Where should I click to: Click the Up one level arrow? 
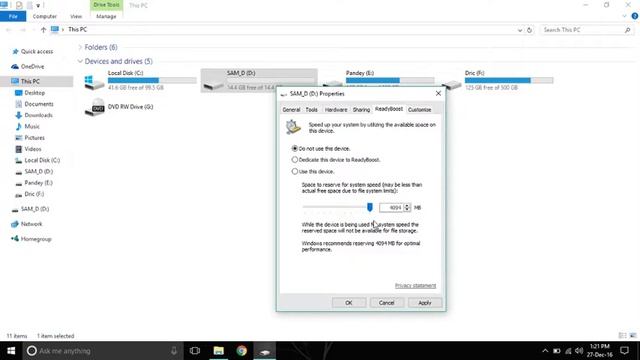pos(43,30)
